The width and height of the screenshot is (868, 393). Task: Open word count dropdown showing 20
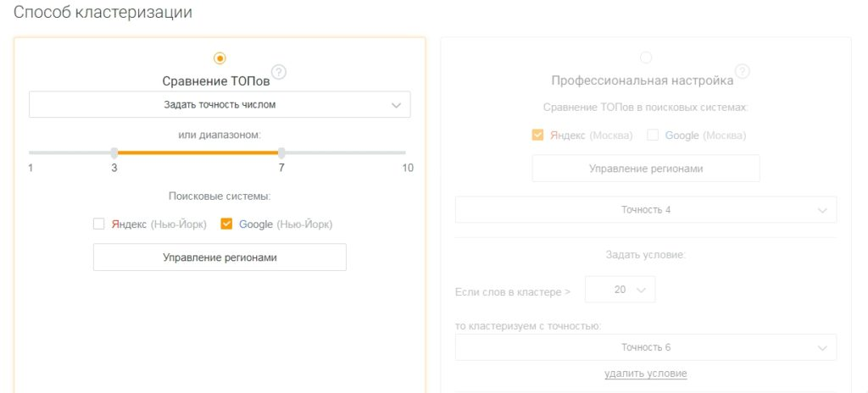(x=620, y=290)
